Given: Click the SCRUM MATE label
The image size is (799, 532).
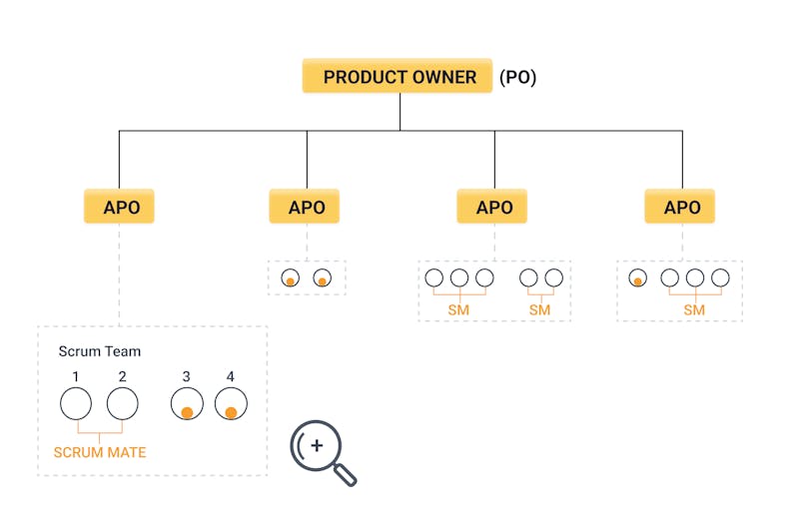Looking at the screenshot, I should (x=100, y=452).
